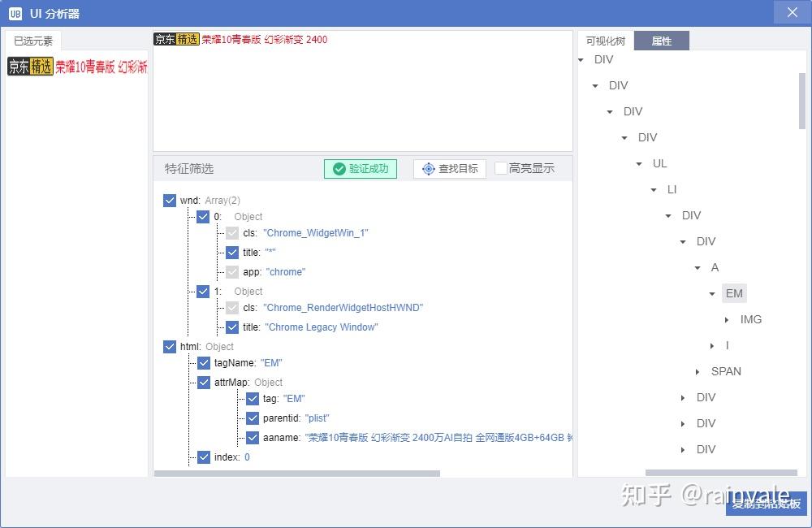Screen dimensions: 812x528
Task: Click the crosshair icon beside 查找目标
Action: [429, 169]
